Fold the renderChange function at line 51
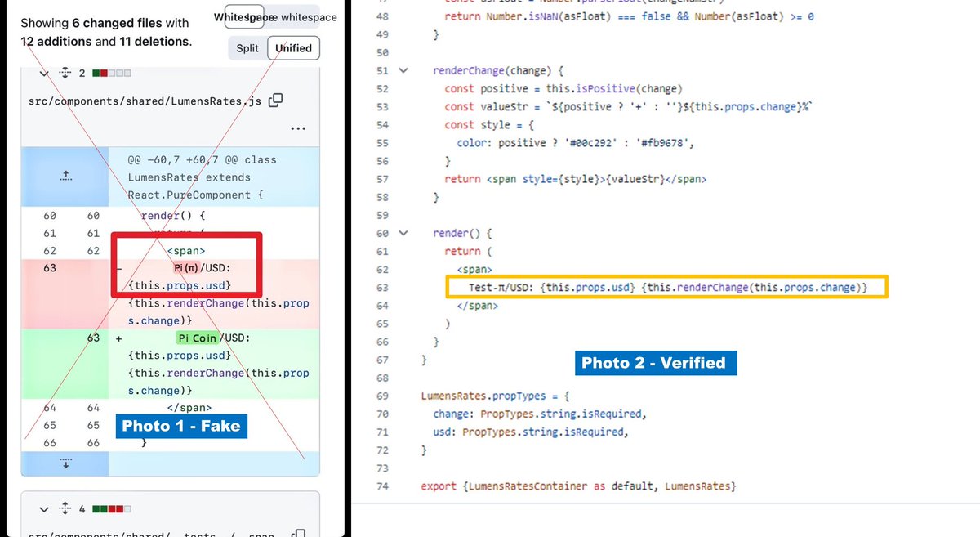The height and width of the screenshot is (537, 980). pyautogui.click(x=402, y=71)
